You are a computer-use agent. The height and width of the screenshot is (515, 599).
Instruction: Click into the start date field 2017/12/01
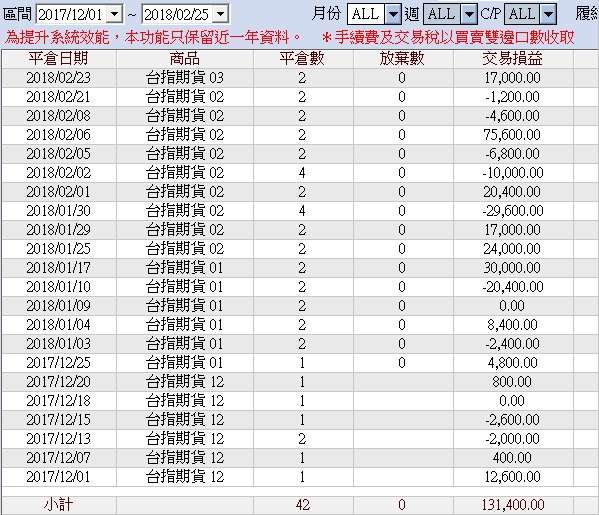tap(72, 15)
